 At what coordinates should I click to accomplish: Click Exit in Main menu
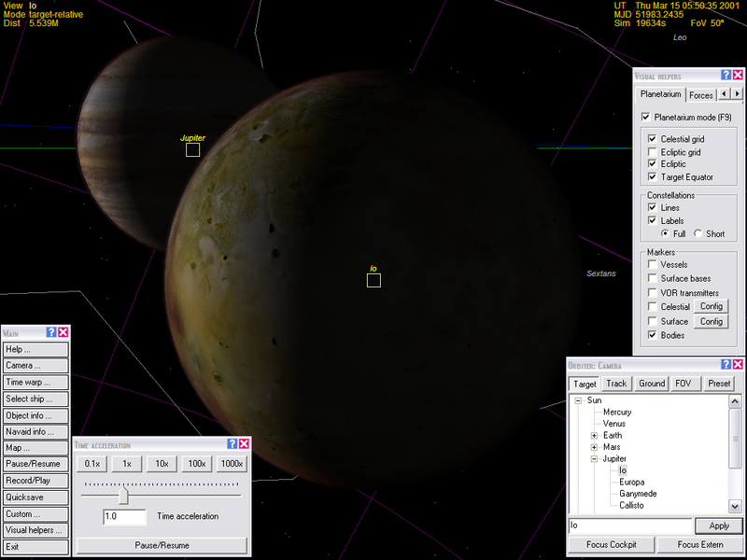(35, 547)
